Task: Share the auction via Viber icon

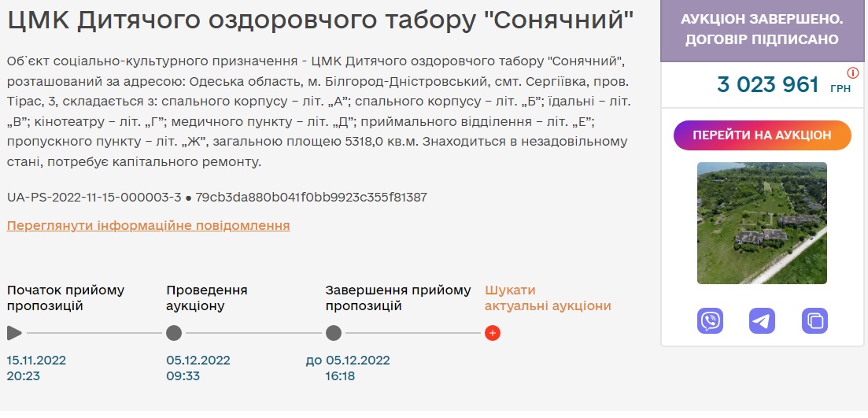Action: coord(710,320)
